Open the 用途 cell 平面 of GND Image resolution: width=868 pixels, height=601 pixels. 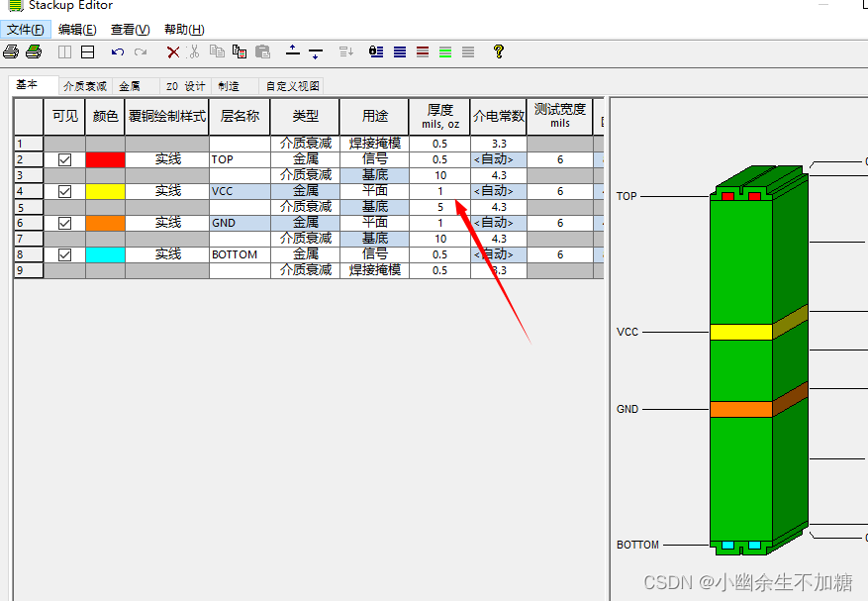pyautogui.click(x=375, y=223)
